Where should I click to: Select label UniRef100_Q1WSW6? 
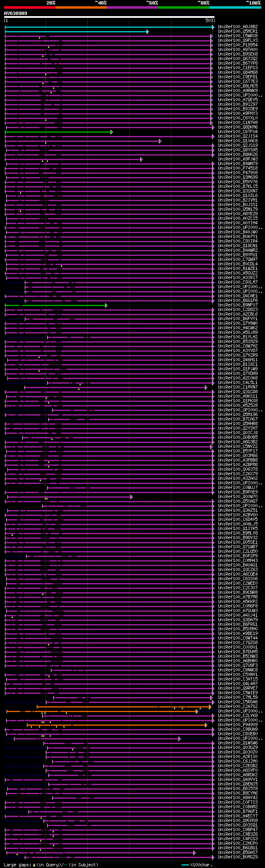pos(238,743)
